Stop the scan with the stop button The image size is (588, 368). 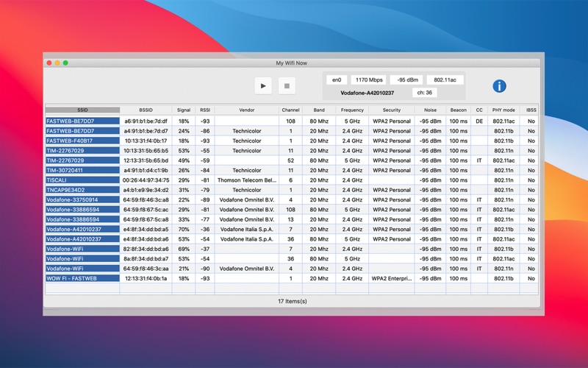[287, 86]
